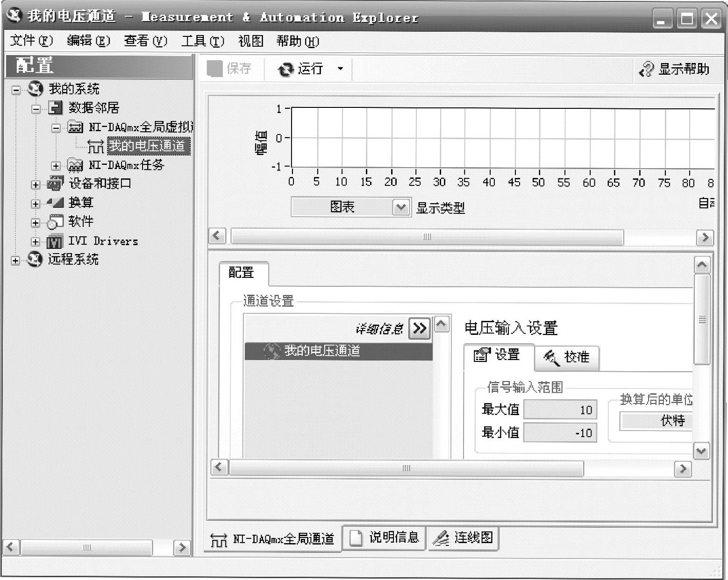The image size is (728, 580).
Task: Click the channel icon beside tree item 我的电压通道
Action: [96, 147]
